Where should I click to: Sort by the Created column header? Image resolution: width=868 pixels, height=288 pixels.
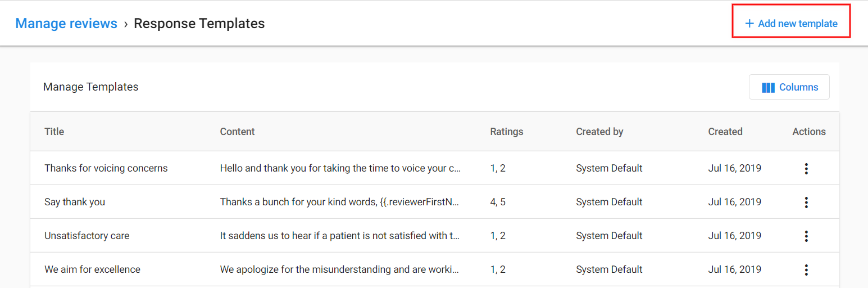(725, 132)
